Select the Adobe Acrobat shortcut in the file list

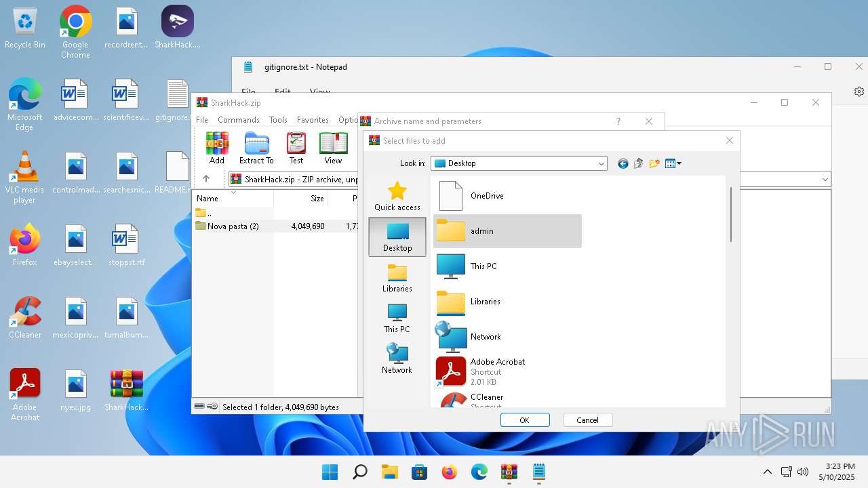click(507, 372)
